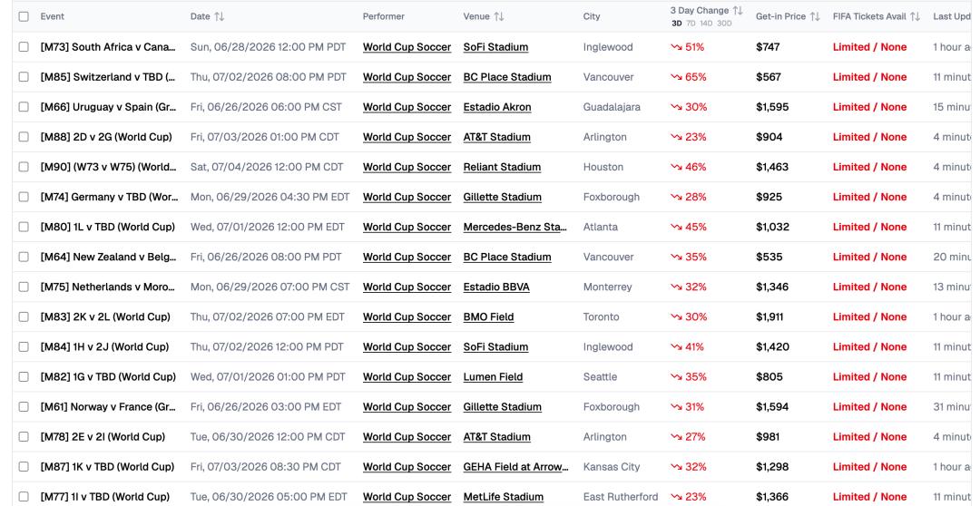Open the Estadio Akron venue link
The width and height of the screenshot is (980, 506).
pyautogui.click(x=497, y=107)
